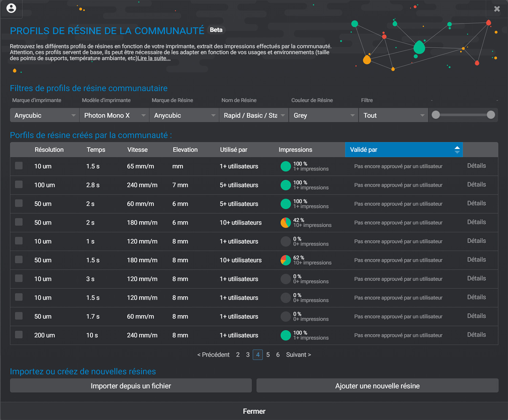Image resolution: width=508 pixels, height=420 pixels.
Task: Check the box for 100 um 2.8 s profile
Action: tap(19, 184)
